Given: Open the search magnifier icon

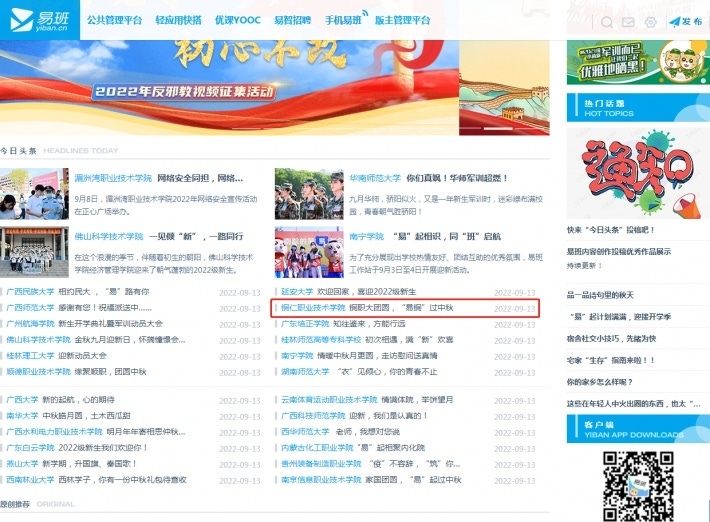Looking at the screenshot, I should (607, 22).
